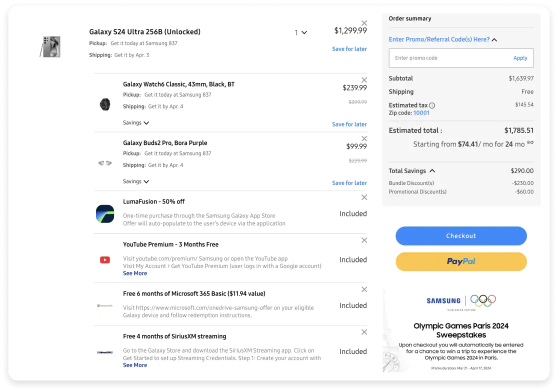Remove Galaxy Buds2 Pro using the X icon
This screenshot has height=392, width=558.
364,138
